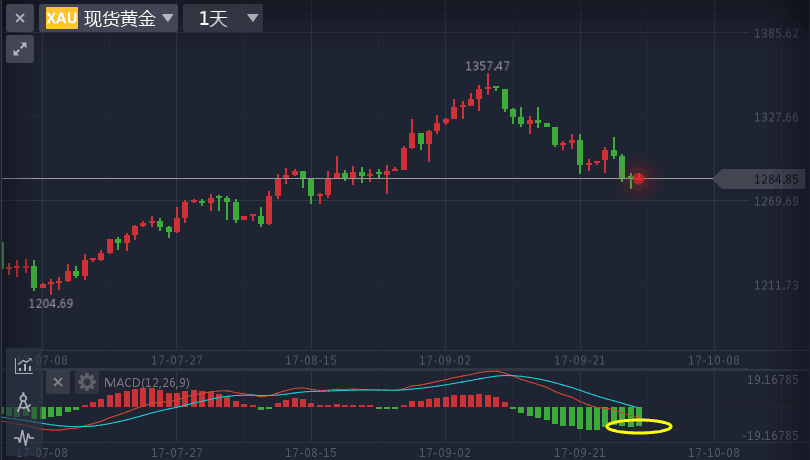
Task: Click the 1357.47 high price label
Action: [487, 66]
